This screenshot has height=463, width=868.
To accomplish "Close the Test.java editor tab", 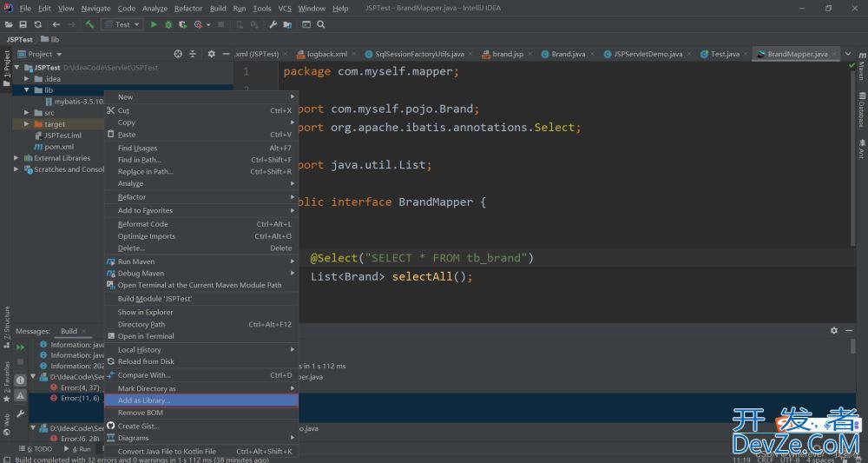I will [x=745, y=54].
